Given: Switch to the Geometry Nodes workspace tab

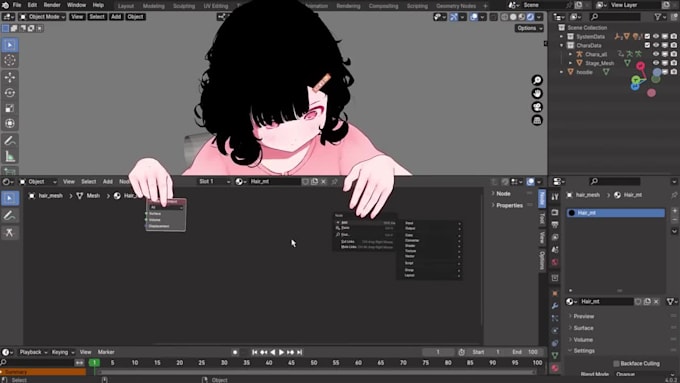Looking at the screenshot, I should (x=456, y=6).
